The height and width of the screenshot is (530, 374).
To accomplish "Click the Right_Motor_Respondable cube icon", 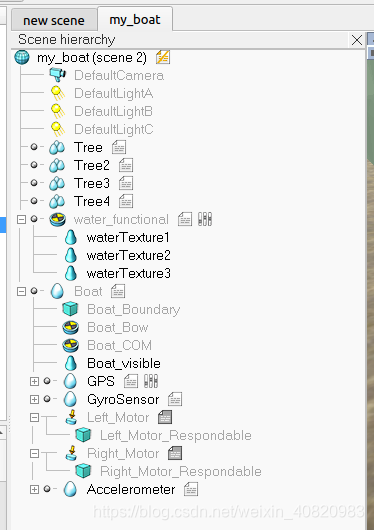I will (x=83, y=471).
